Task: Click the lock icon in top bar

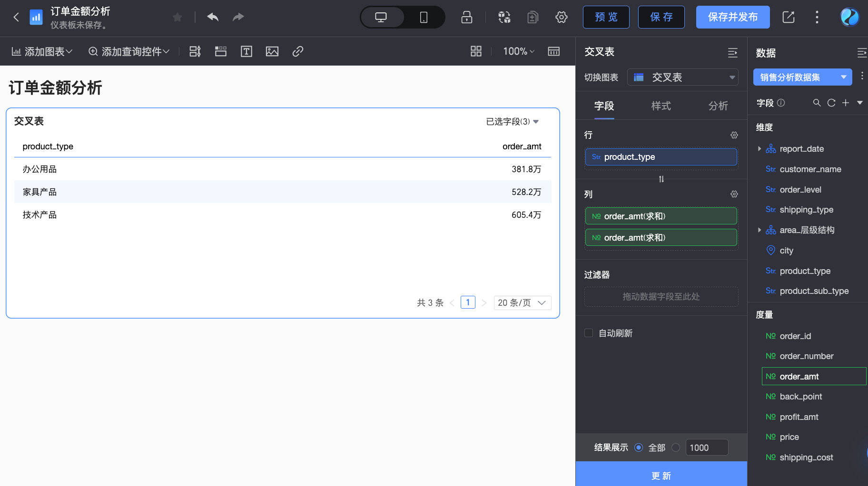Action: pos(466,18)
